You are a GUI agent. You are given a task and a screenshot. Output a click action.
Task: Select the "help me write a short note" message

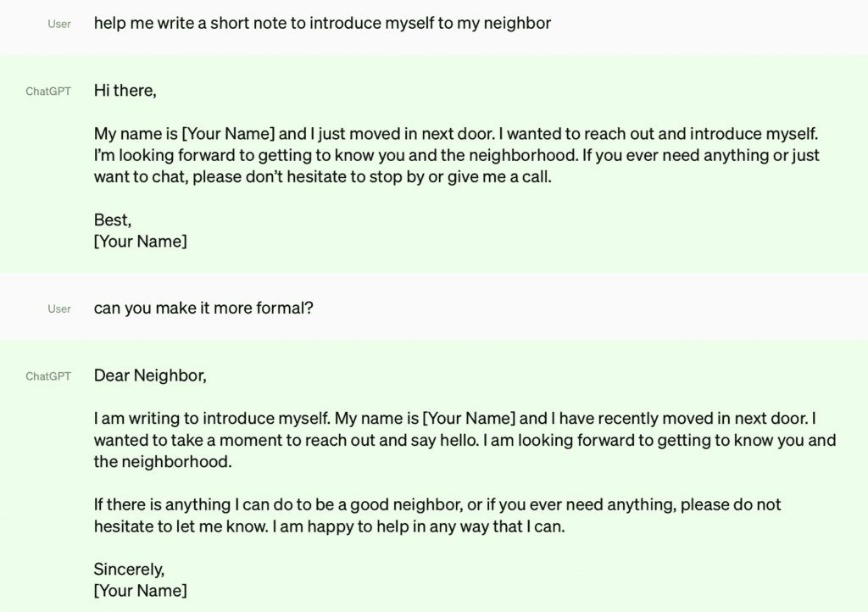[x=322, y=24]
